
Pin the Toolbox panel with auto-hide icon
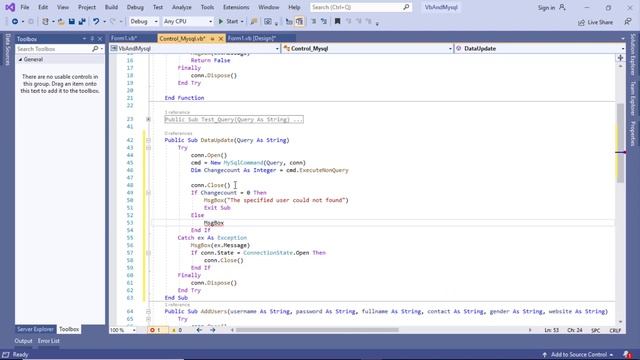pyautogui.click(x=92, y=39)
